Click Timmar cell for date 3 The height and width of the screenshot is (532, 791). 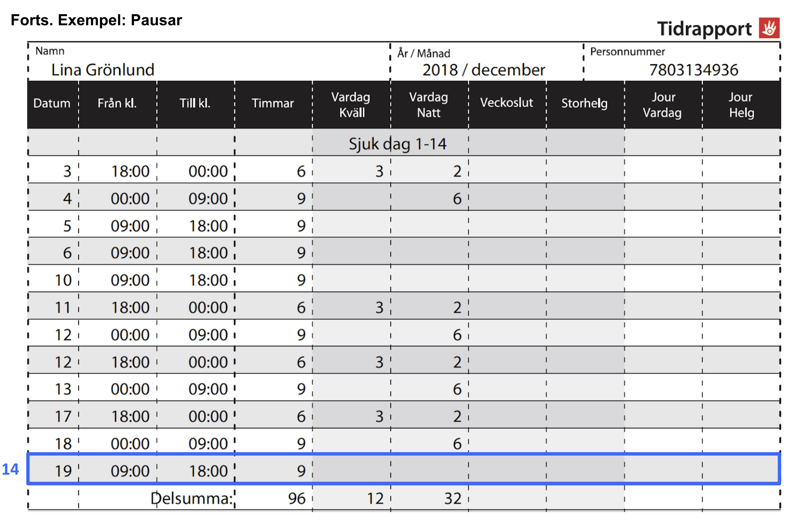(x=301, y=171)
